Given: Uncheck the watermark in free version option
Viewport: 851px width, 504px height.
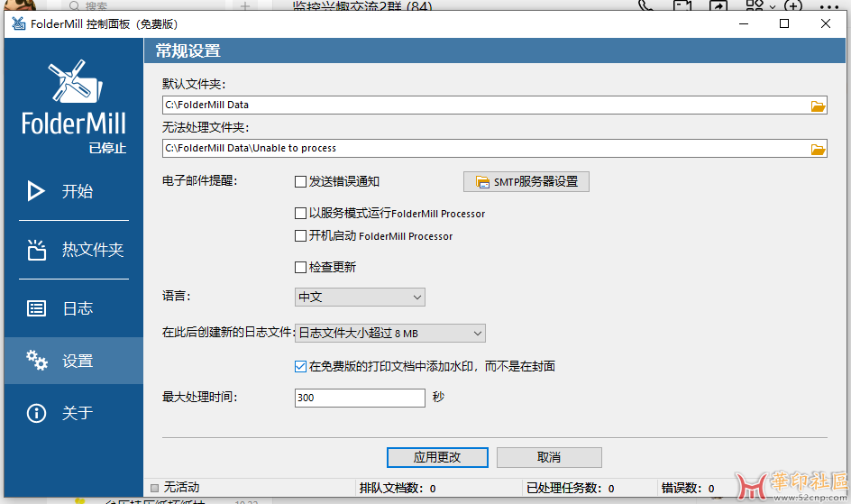Looking at the screenshot, I should pos(301,366).
